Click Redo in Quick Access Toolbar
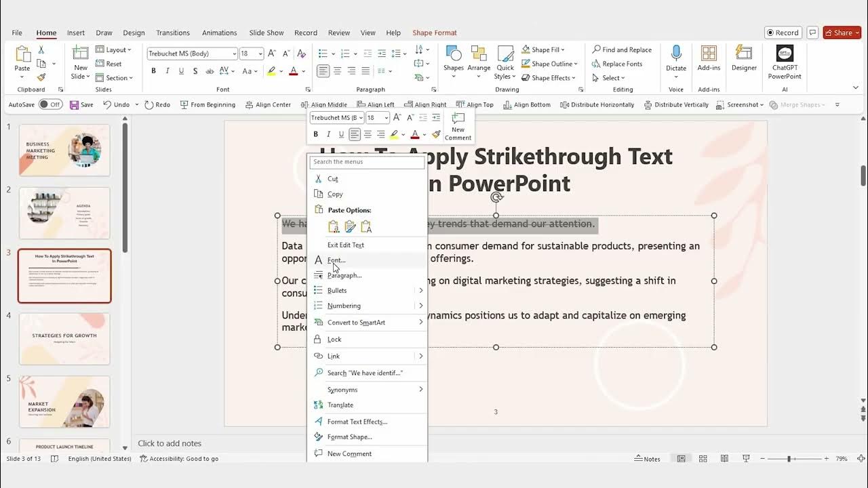Image resolution: width=868 pixels, height=488 pixels. point(157,105)
